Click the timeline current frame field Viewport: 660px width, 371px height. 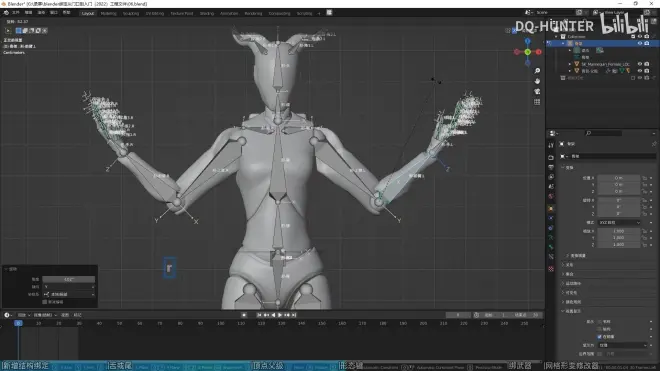tap(458, 315)
